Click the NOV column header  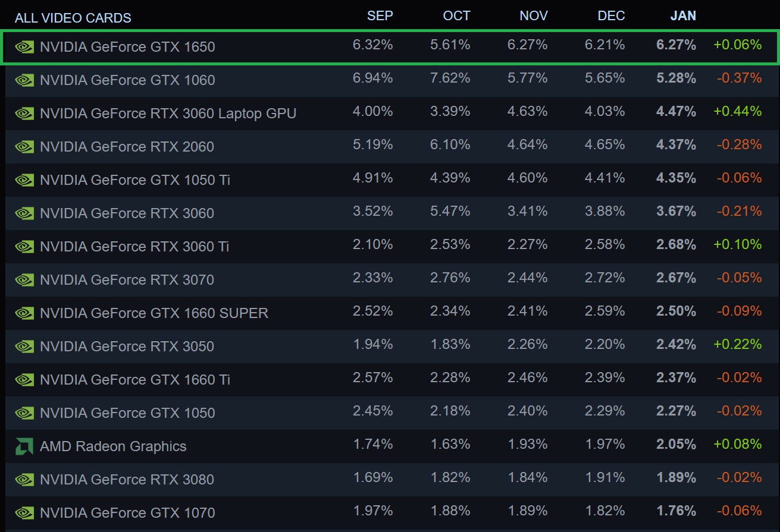click(533, 16)
